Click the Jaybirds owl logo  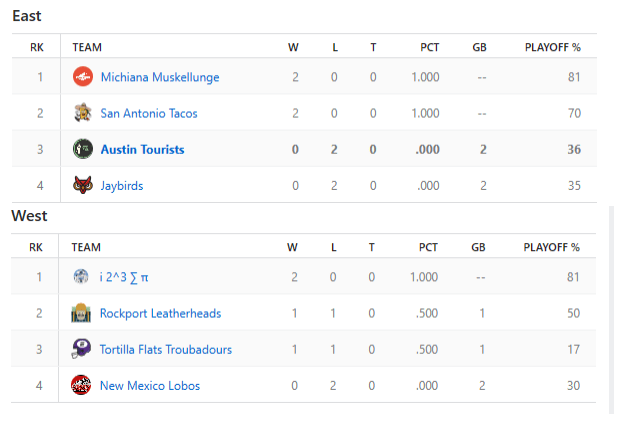pos(83,185)
